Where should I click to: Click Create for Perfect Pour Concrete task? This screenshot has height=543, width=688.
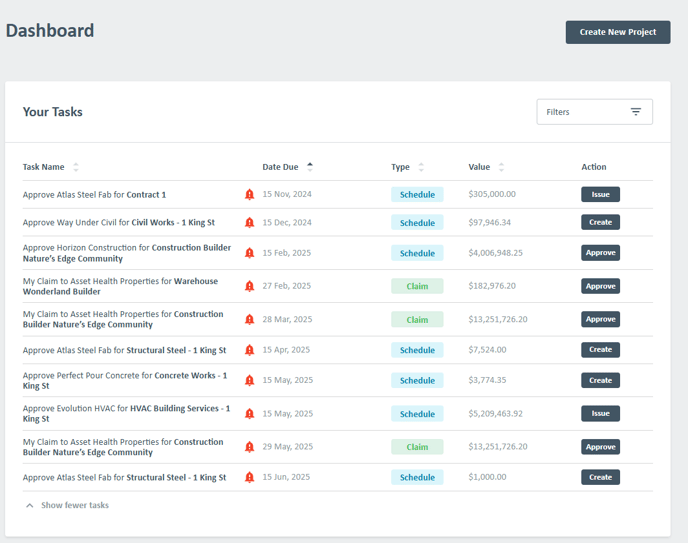tap(600, 380)
